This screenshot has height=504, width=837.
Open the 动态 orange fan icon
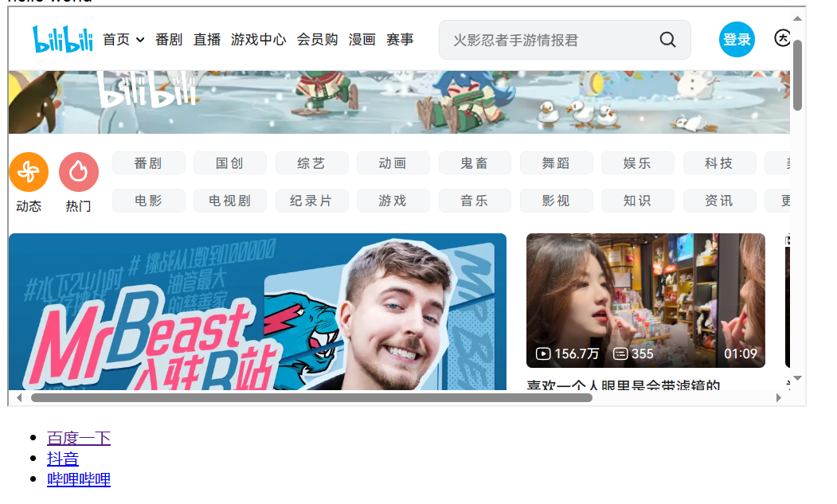pos(29,172)
